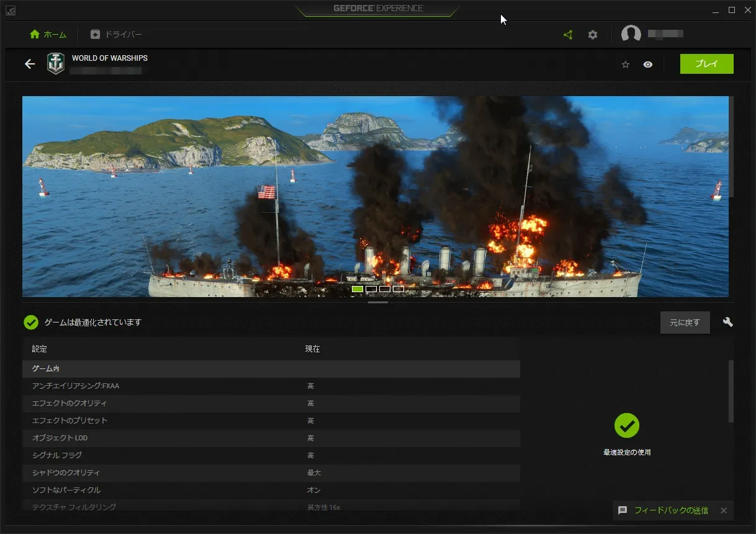Open the settings gear icon
756x534 pixels.
click(x=593, y=35)
